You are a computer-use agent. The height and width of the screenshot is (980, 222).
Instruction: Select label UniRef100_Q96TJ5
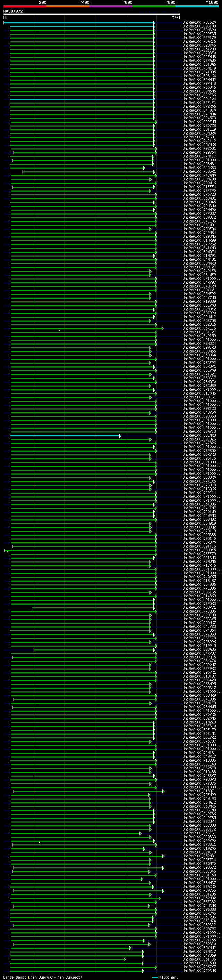[199, 458]
